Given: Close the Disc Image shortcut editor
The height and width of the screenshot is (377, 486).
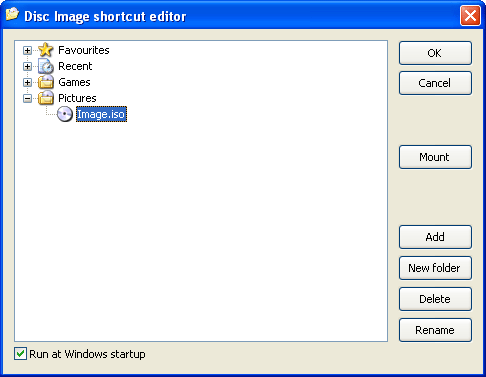Looking at the screenshot, I should point(470,15).
